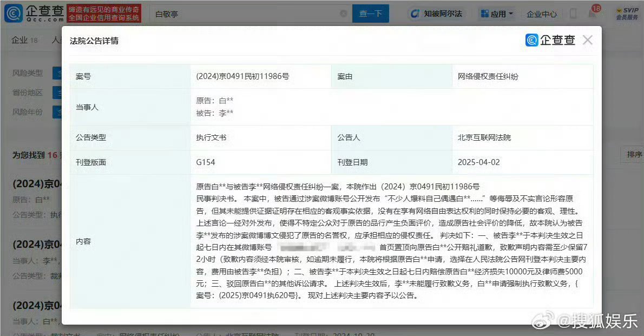Close the 法院公告详情 dialog
Viewport: 644px width, 336px height.
click(588, 40)
